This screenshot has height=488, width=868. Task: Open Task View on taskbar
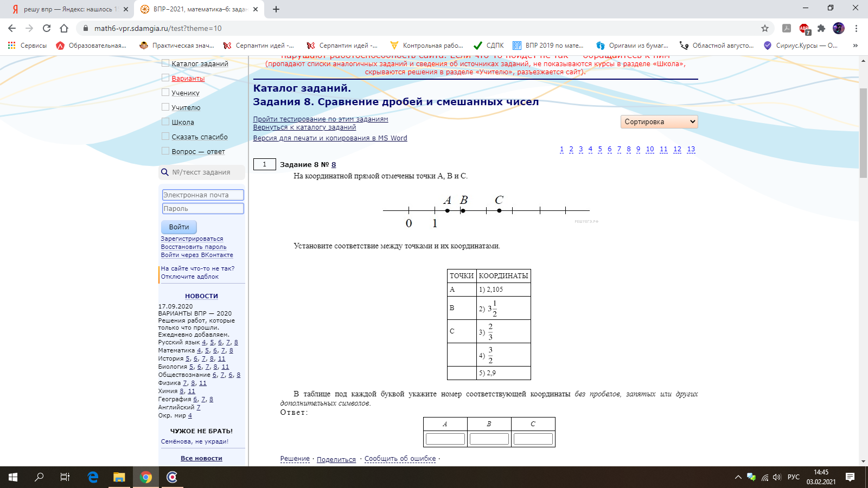coord(65,477)
